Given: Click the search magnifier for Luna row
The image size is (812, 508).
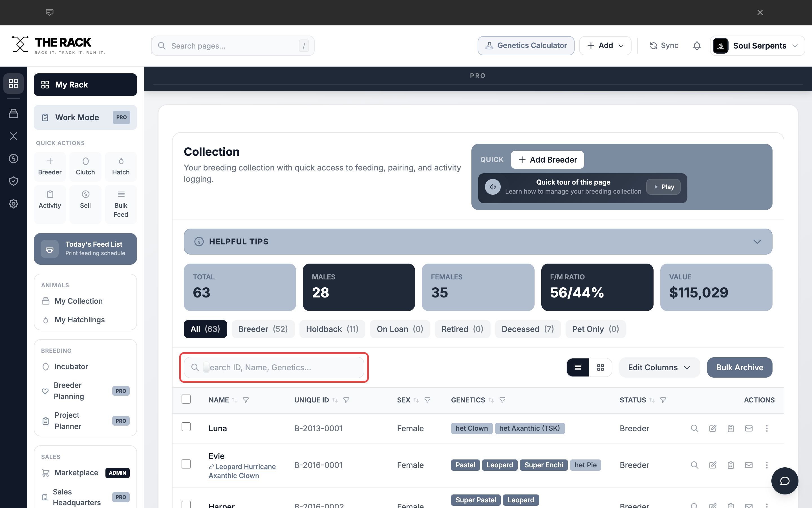Looking at the screenshot, I should [x=694, y=428].
